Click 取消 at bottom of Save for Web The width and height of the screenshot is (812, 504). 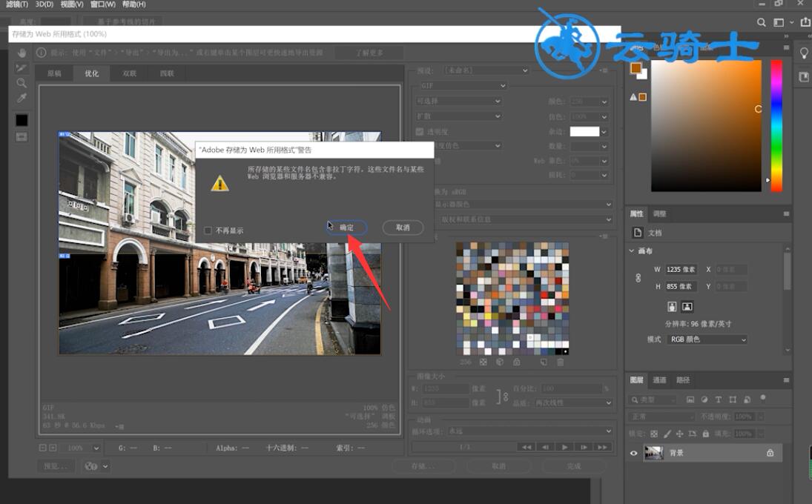[499, 466]
